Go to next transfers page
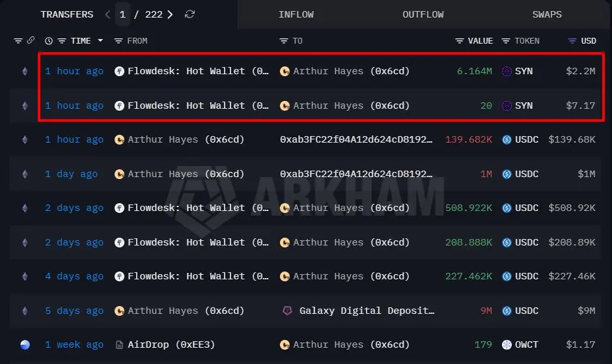612x364 pixels. click(x=170, y=14)
